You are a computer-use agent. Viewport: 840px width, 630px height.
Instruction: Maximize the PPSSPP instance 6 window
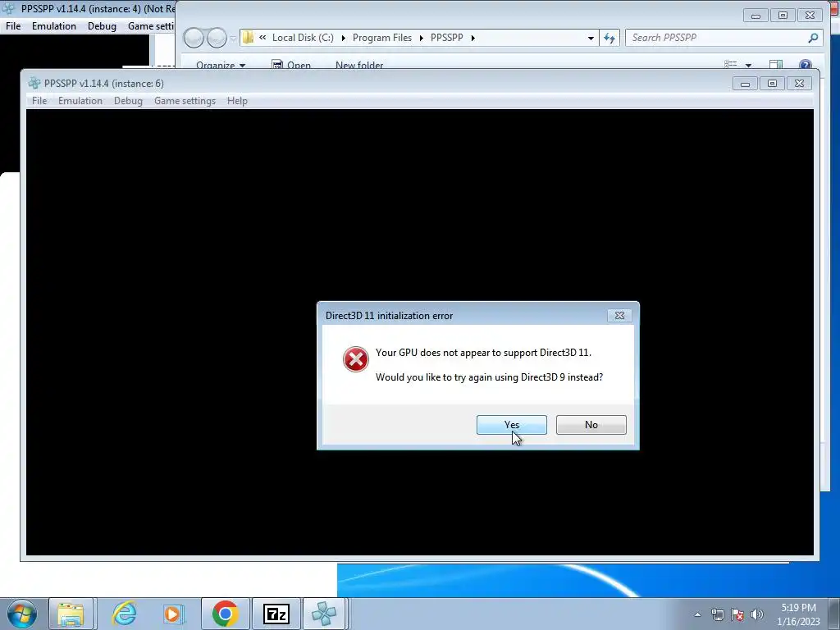pyautogui.click(x=772, y=84)
